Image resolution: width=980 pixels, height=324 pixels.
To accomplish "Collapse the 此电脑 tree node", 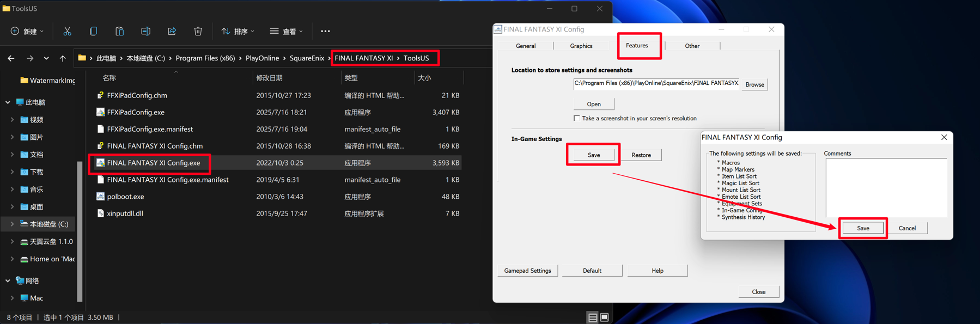I will [x=8, y=102].
